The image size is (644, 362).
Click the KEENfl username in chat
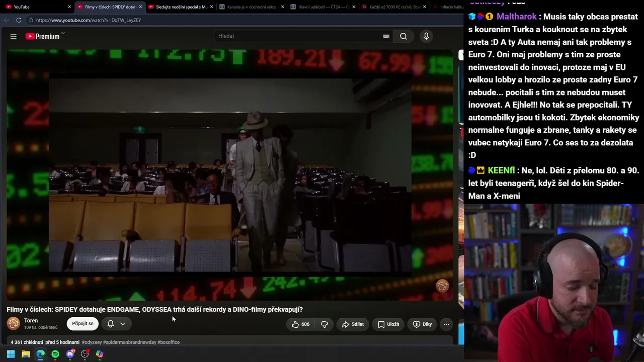coord(501,170)
